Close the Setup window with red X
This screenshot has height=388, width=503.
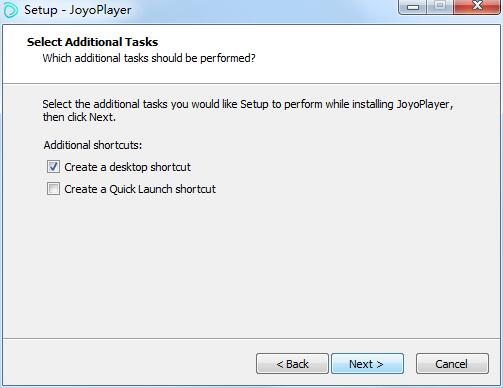tap(477, 7)
